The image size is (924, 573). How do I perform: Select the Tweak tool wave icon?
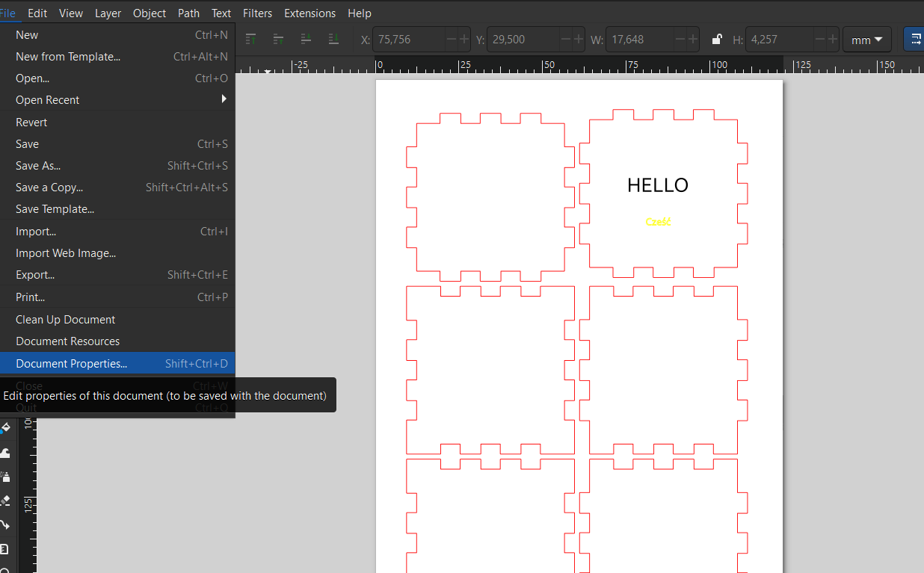[x=6, y=453]
